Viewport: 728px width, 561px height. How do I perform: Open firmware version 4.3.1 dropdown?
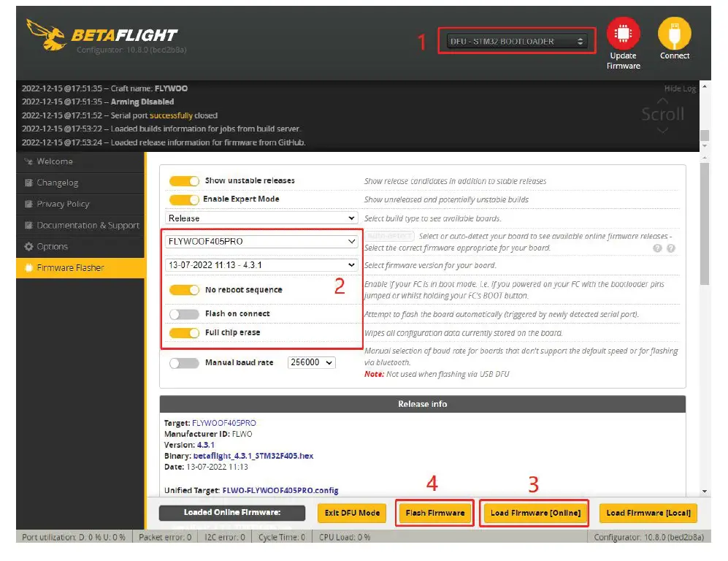tap(261, 265)
